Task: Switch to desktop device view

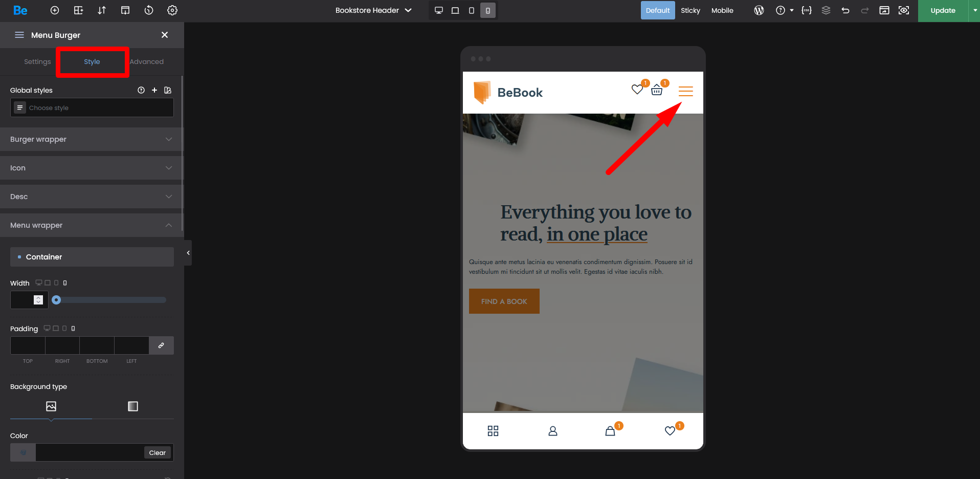Action: (x=439, y=10)
